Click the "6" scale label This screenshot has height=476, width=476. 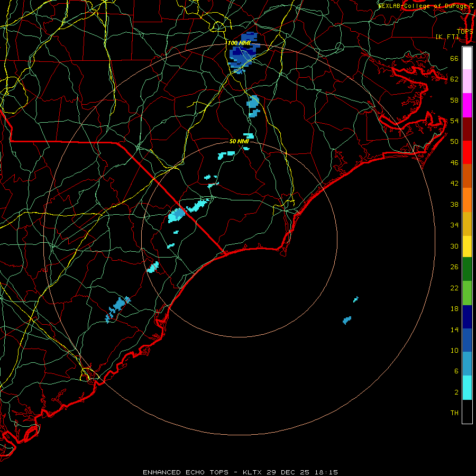(x=456, y=371)
